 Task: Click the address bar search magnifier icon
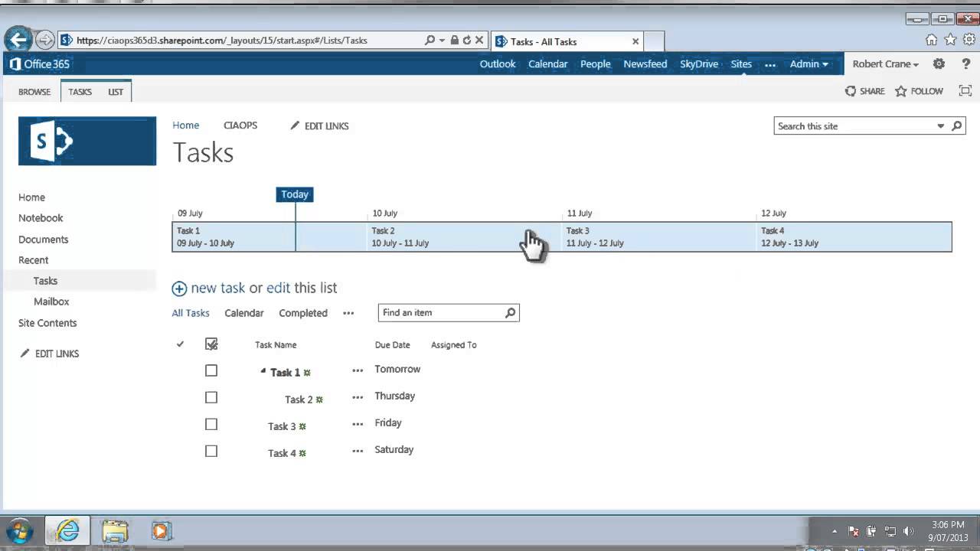[x=430, y=40]
